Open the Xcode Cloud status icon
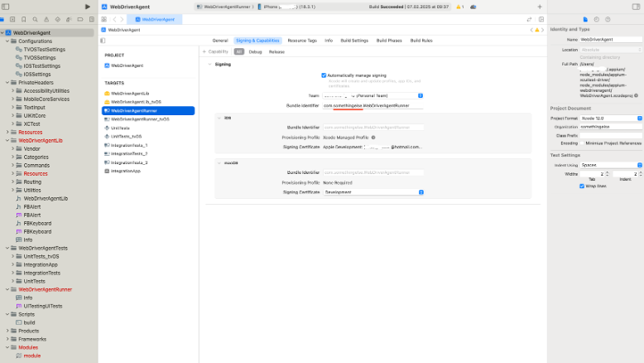 point(473,7)
